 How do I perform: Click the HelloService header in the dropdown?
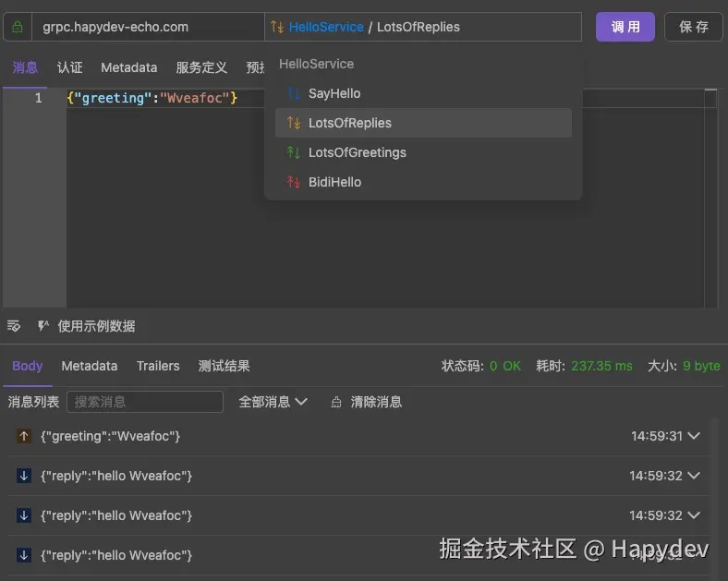tap(316, 64)
